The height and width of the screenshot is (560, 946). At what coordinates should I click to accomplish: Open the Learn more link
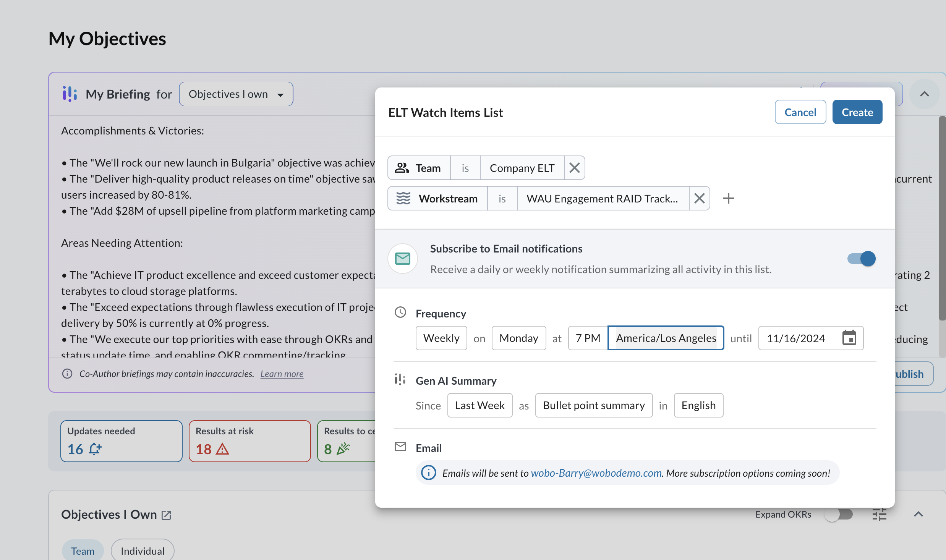[282, 374]
